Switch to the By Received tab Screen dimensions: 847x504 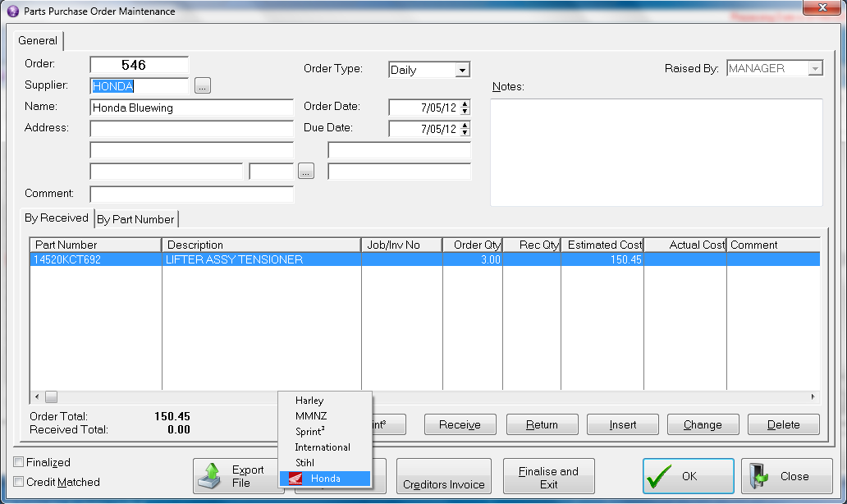tap(56, 218)
